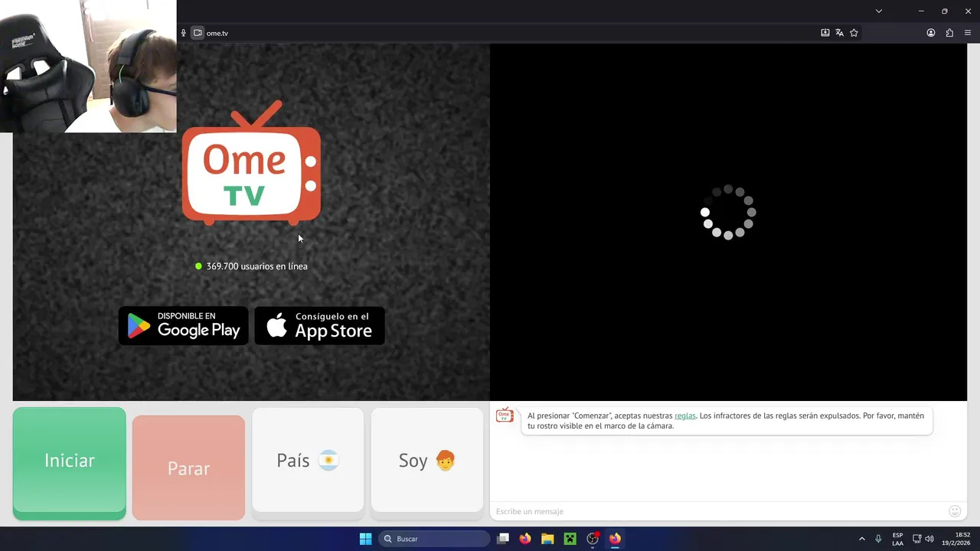The width and height of the screenshot is (980, 551).
Task: Click the webcam overlay thumbnail
Action: (88, 66)
